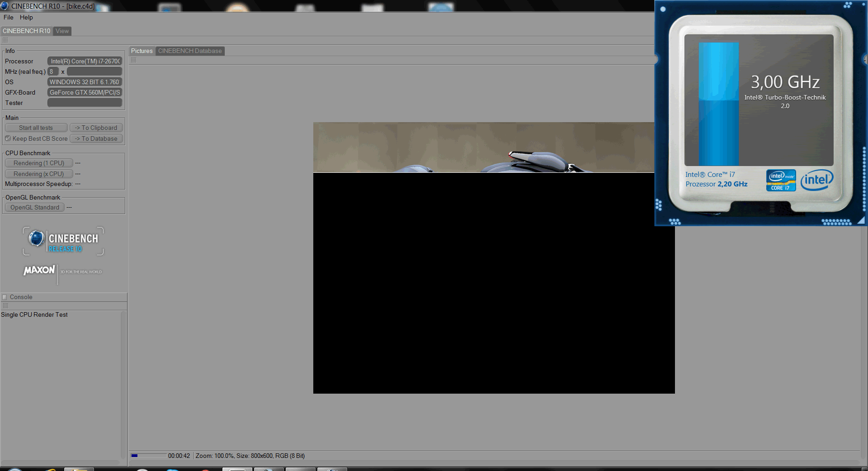Image resolution: width=868 pixels, height=471 pixels.
Task: Click the blue Turbo Boost frequency bar
Action: pos(719,104)
